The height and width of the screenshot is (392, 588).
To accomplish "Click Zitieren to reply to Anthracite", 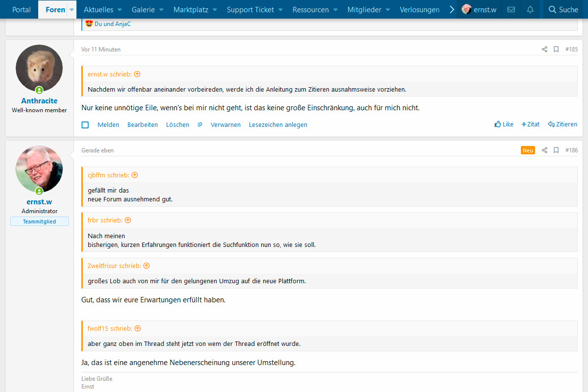I will click(563, 124).
